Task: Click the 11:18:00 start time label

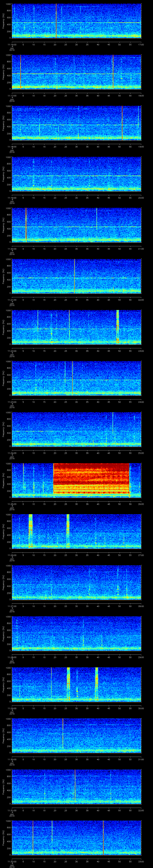Action: point(12,147)
